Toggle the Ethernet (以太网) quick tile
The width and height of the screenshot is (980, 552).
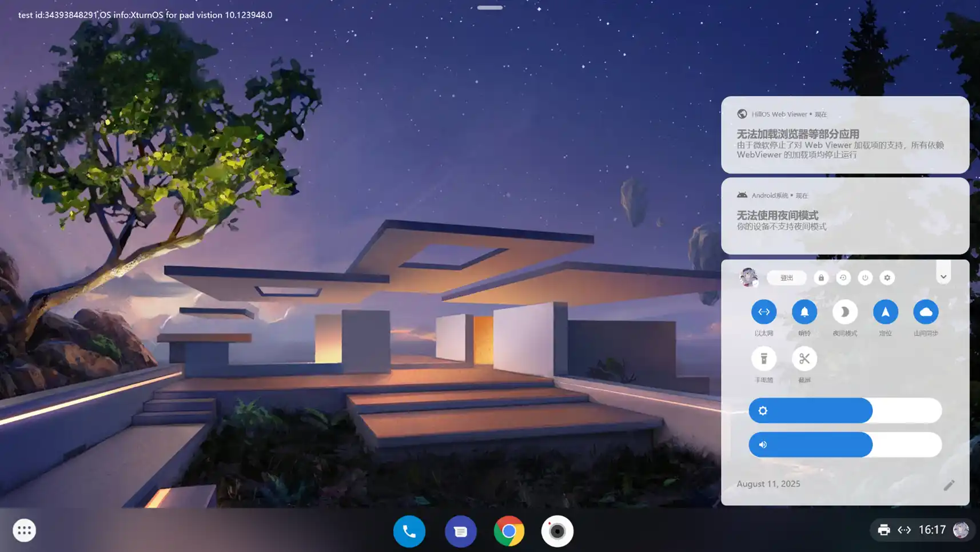(x=763, y=312)
